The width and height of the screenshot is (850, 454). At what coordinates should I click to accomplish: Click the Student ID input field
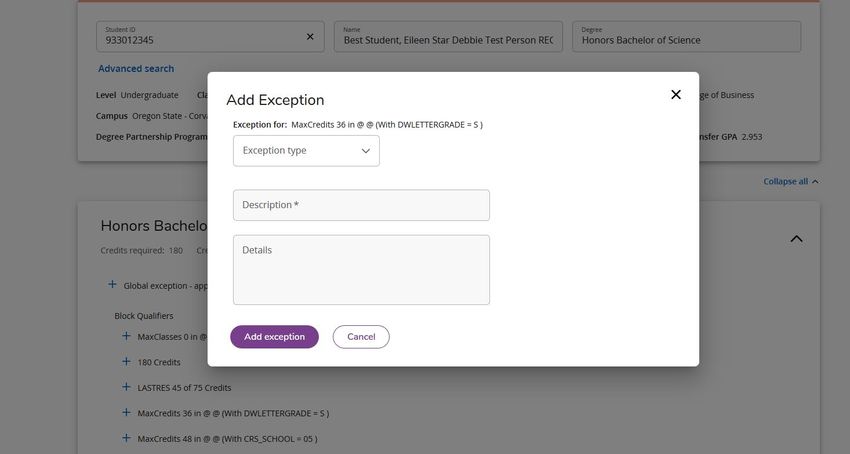pyautogui.click(x=201, y=36)
